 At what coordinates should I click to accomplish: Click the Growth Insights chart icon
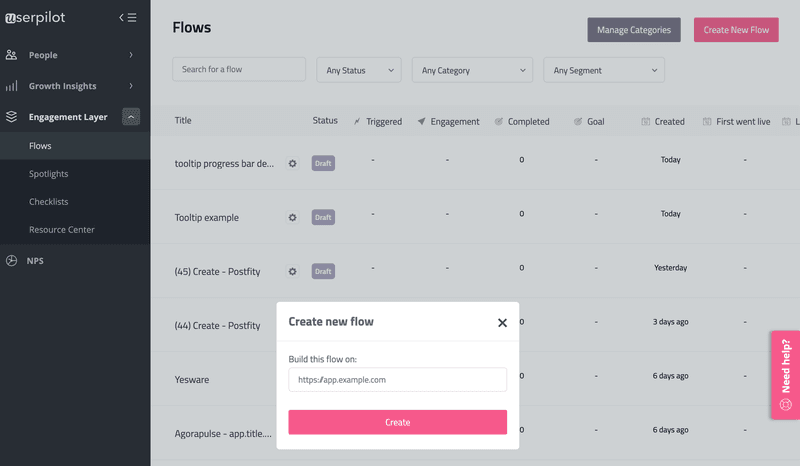[x=12, y=86]
